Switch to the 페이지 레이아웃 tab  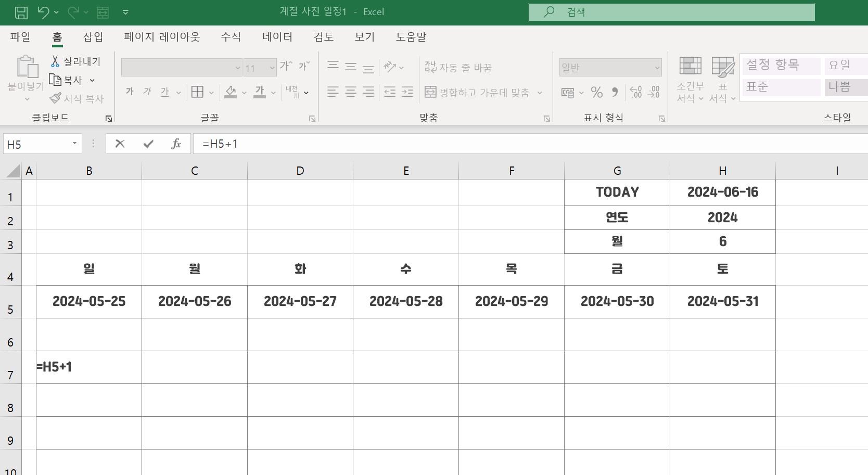[x=162, y=37]
